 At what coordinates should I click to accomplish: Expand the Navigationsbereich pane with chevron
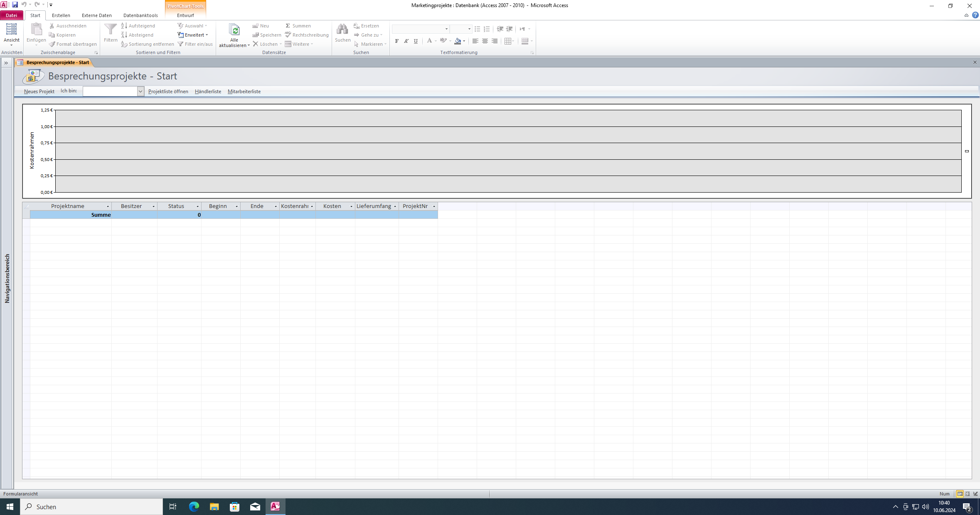(x=6, y=63)
